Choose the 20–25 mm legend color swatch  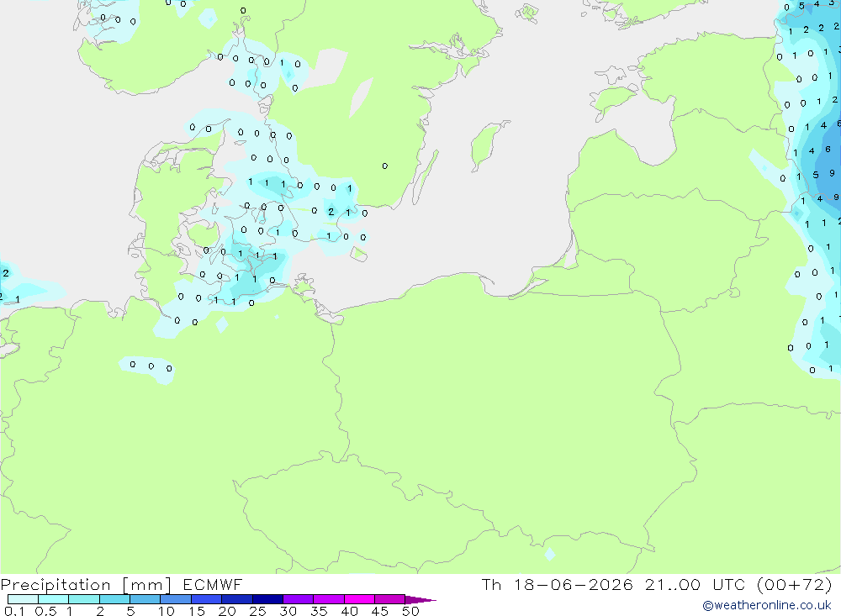click(237, 599)
